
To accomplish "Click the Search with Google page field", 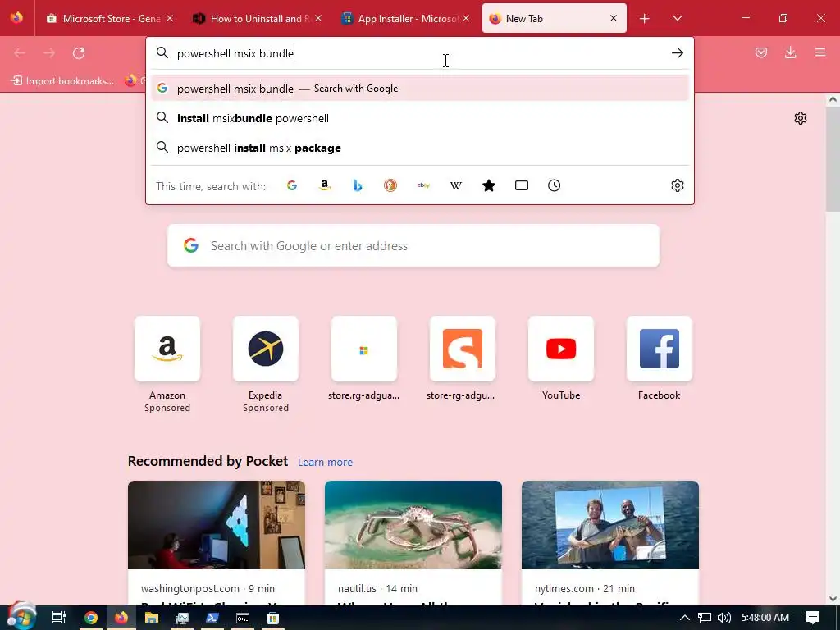I will coord(413,245).
